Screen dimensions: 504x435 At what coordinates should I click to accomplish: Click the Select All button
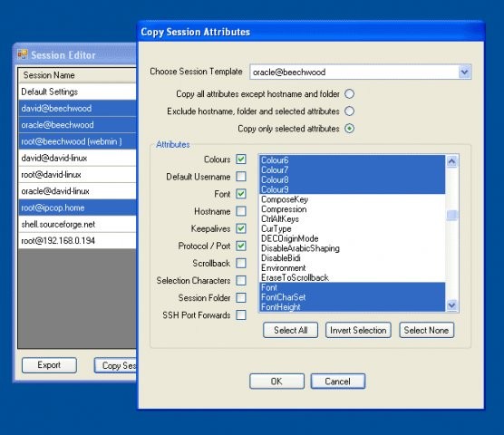tap(291, 330)
